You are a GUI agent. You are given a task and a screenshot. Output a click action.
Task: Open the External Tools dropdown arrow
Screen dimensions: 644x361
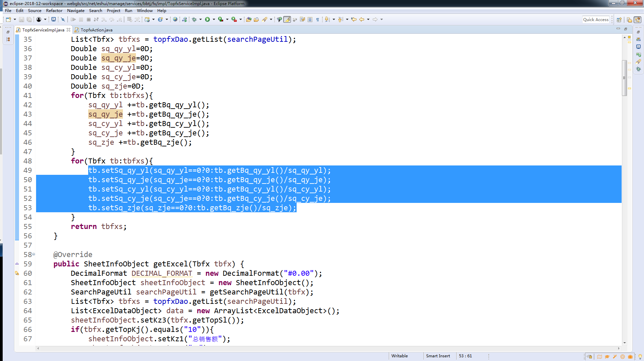pos(240,19)
